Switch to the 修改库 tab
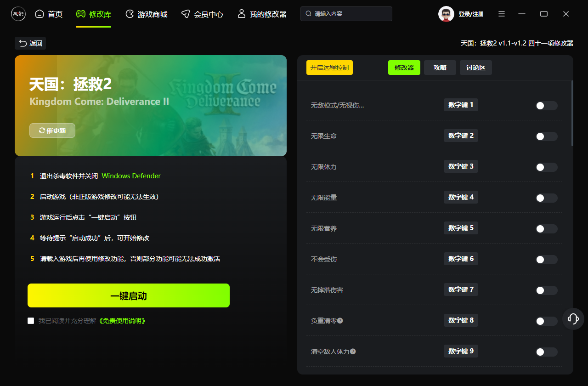The image size is (588, 386). 94,14
